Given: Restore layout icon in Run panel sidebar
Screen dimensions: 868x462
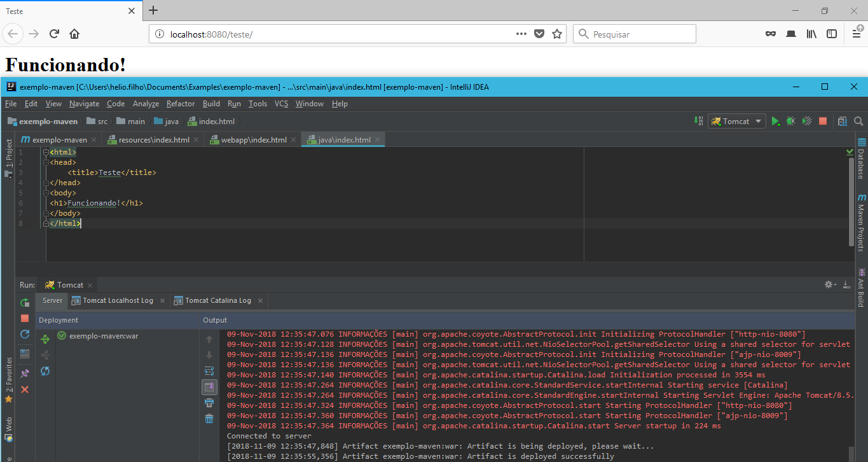Looking at the screenshot, I should (25, 353).
